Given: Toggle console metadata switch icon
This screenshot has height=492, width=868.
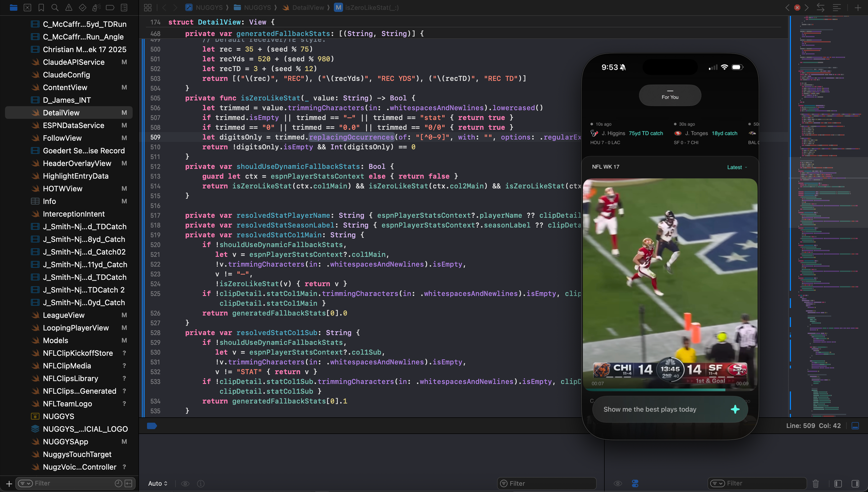Looking at the screenshot, I should (635, 484).
